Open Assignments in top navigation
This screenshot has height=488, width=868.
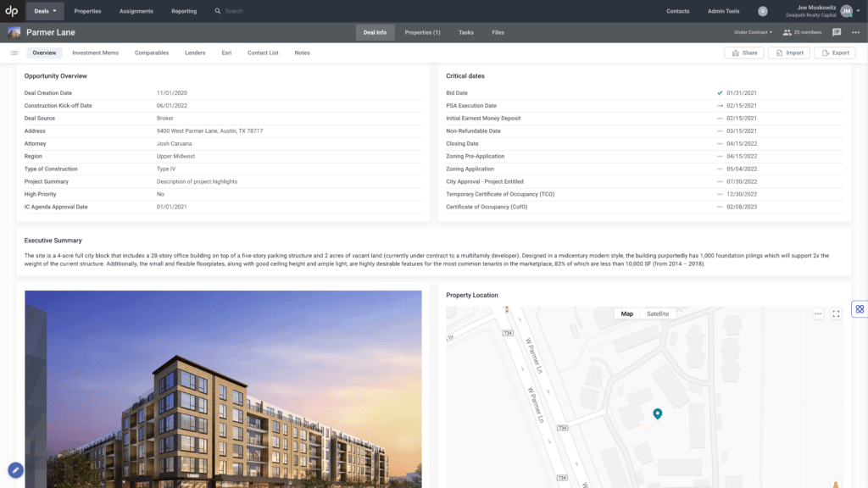click(x=136, y=11)
